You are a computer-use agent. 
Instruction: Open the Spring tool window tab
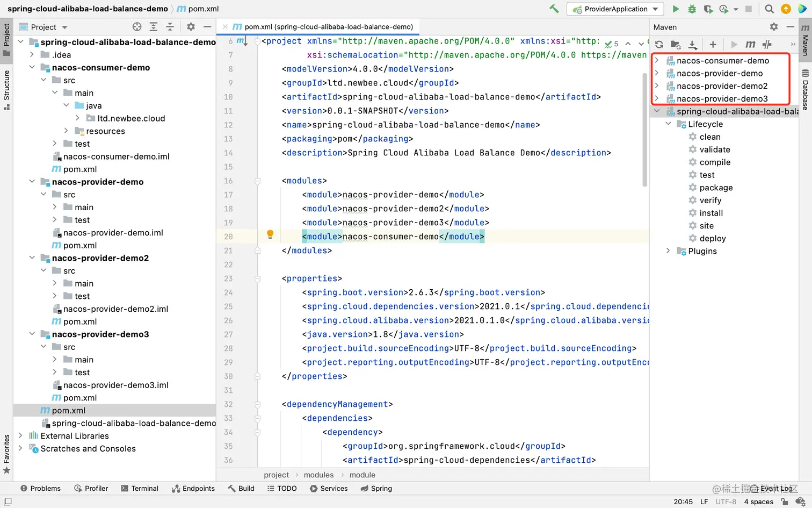[x=376, y=488]
